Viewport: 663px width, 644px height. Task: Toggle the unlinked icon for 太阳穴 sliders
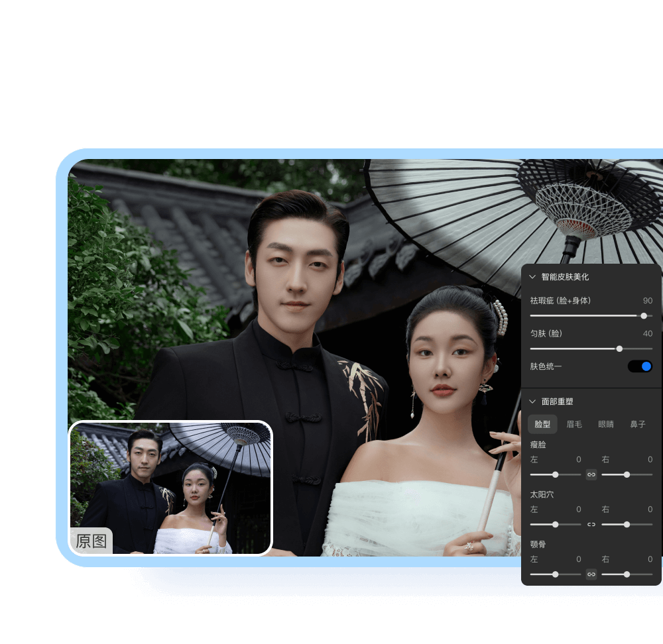(x=591, y=525)
